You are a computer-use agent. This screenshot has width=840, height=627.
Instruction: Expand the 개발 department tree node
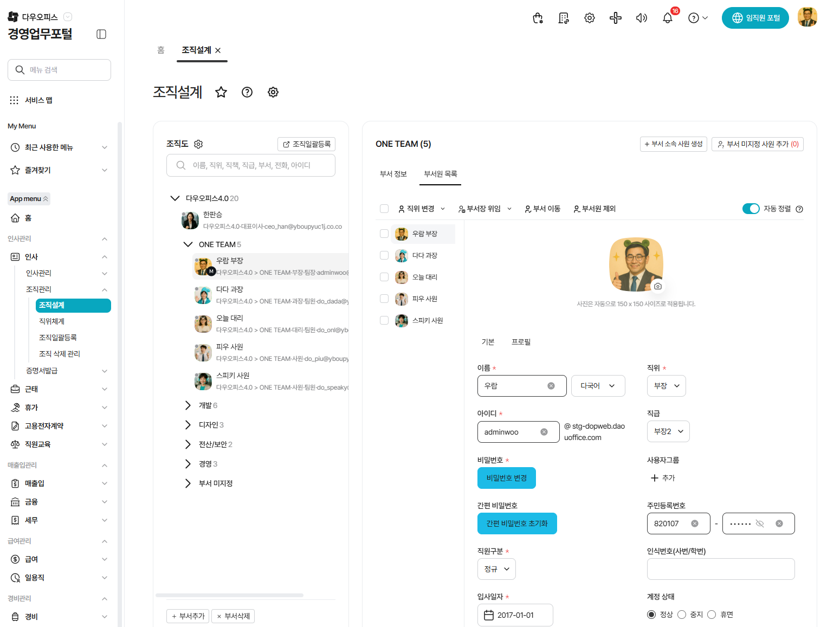[x=188, y=405]
